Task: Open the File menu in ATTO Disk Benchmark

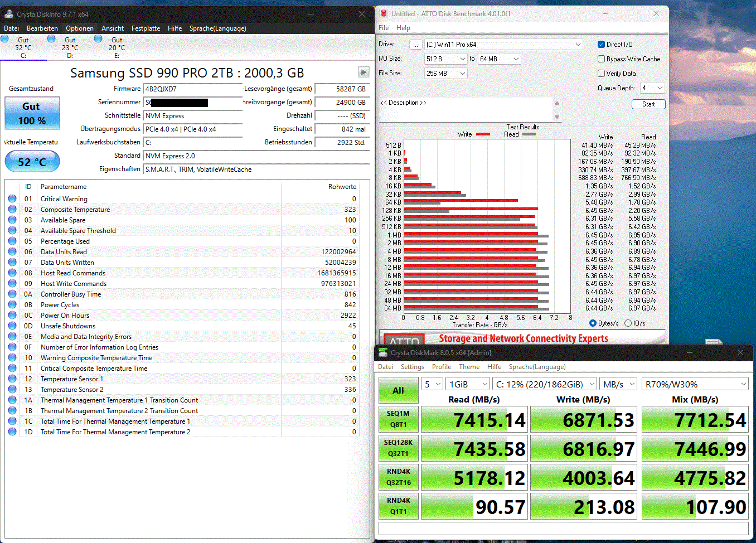Action: click(x=384, y=27)
